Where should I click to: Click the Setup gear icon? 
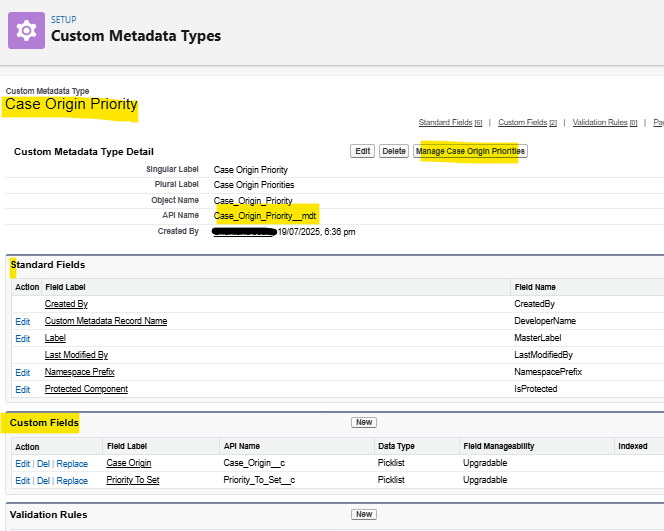pyautogui.click(x=26, y=30)
